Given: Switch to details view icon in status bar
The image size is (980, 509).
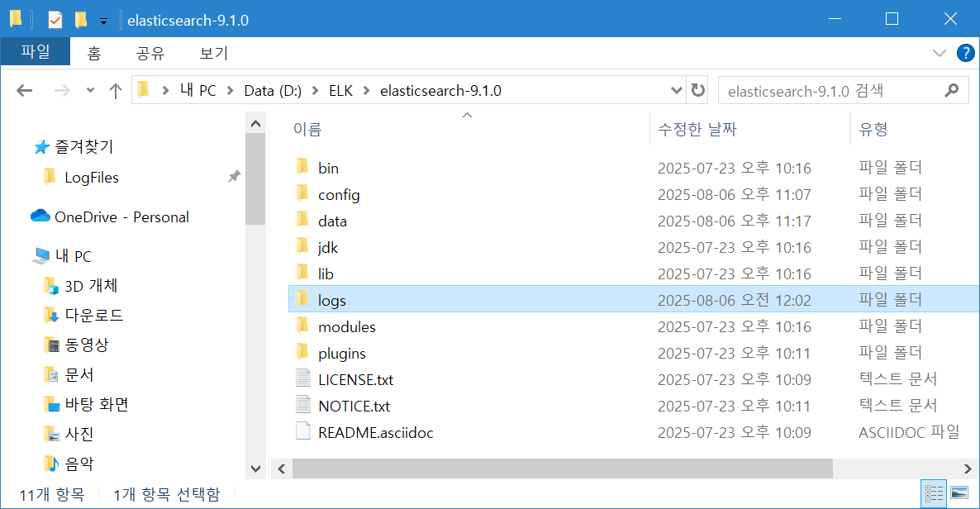Looking at the screenshot, I should pos(934,493).
